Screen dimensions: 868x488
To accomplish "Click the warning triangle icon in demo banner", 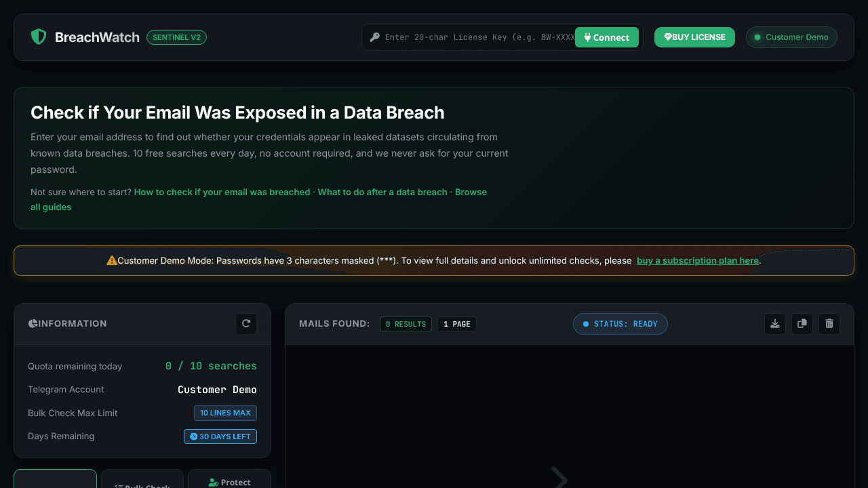I will pos(112,260).
